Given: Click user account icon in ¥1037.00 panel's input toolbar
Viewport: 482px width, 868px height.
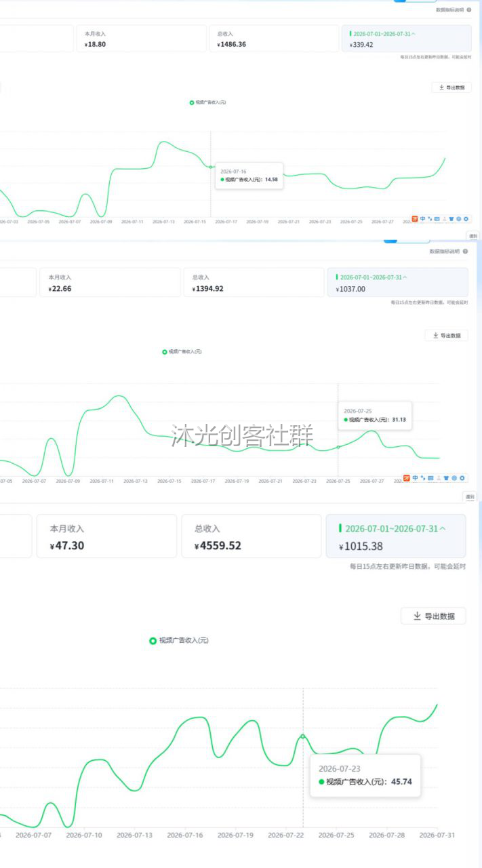Looking at the screenshot, I should click(438, 478).
